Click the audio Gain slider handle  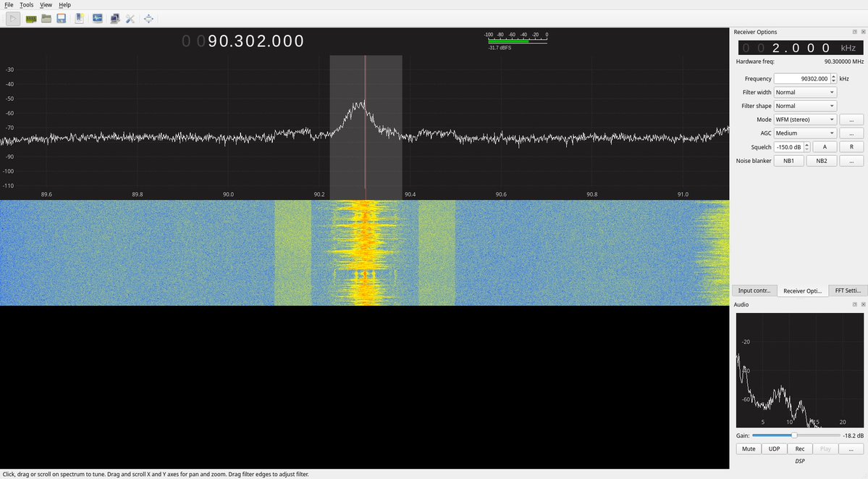(x=794, y=436)
